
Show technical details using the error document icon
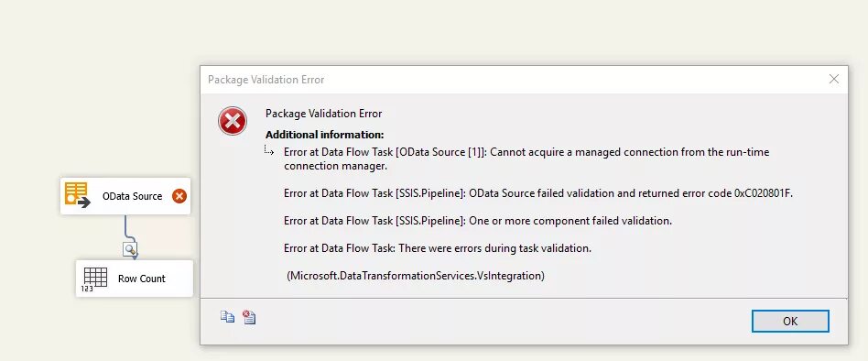[x=249, y=317]
